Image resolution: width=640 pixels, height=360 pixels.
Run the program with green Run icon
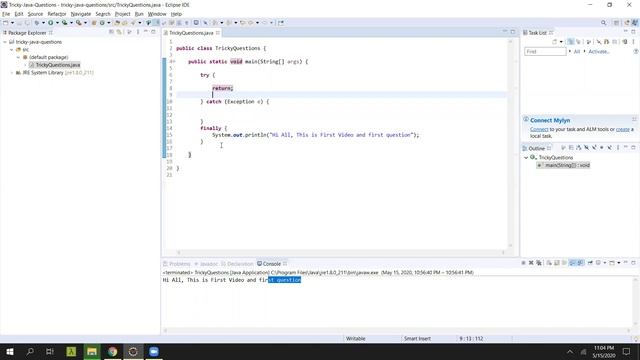[x=51, y=23]
